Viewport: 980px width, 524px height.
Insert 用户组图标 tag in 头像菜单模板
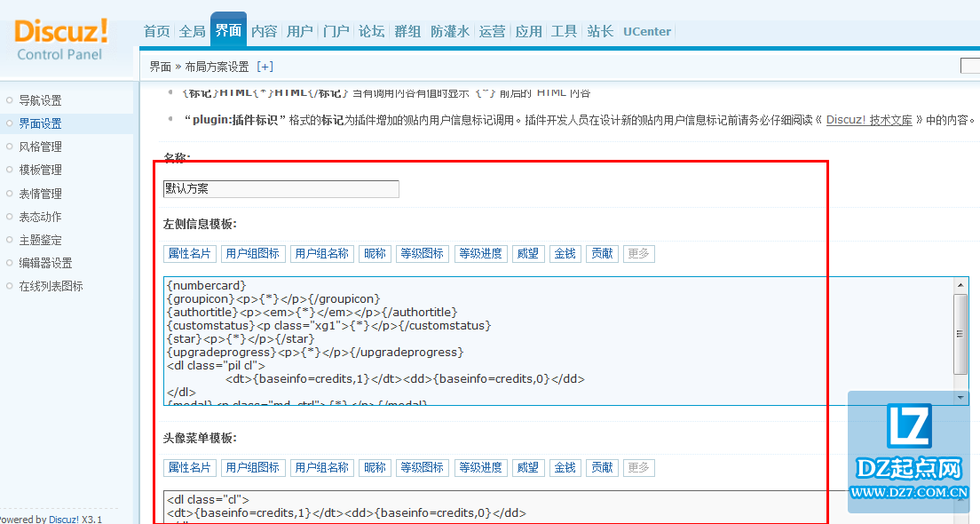pos(252,468)
